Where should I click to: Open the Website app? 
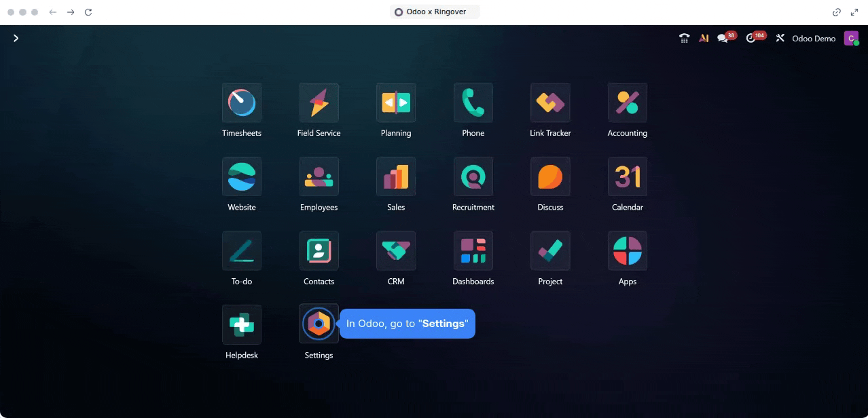[x=242, y=176]
